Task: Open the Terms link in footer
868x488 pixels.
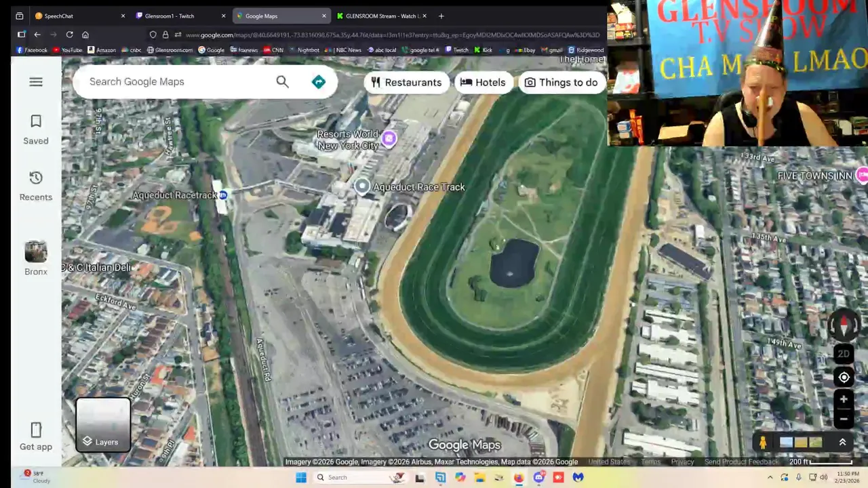Action: pos(650,462)
